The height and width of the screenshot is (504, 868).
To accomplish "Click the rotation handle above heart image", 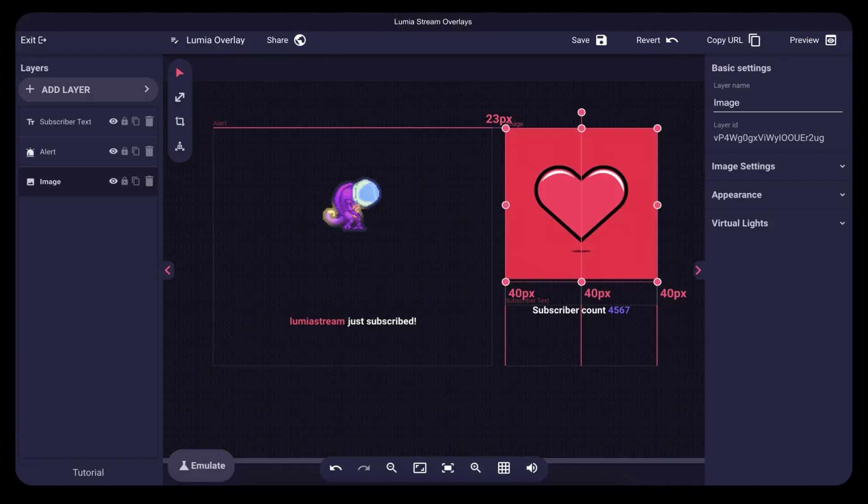I will point(581,112).
